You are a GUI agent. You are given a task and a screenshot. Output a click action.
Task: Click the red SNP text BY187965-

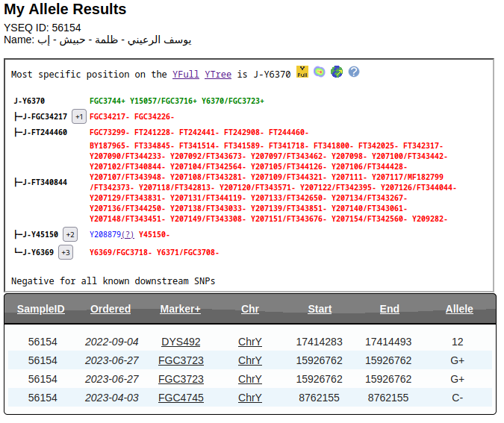[x=109, y=145]
